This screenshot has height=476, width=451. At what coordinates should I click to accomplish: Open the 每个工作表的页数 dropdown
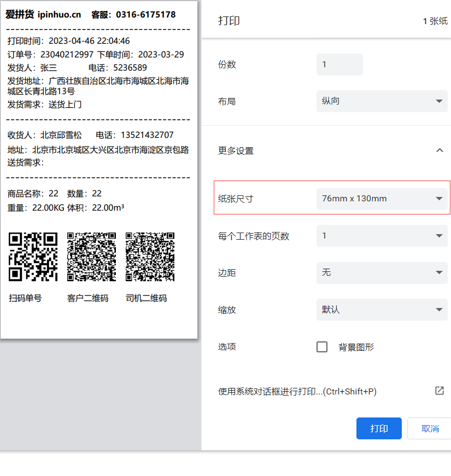[x=382, y=236]
